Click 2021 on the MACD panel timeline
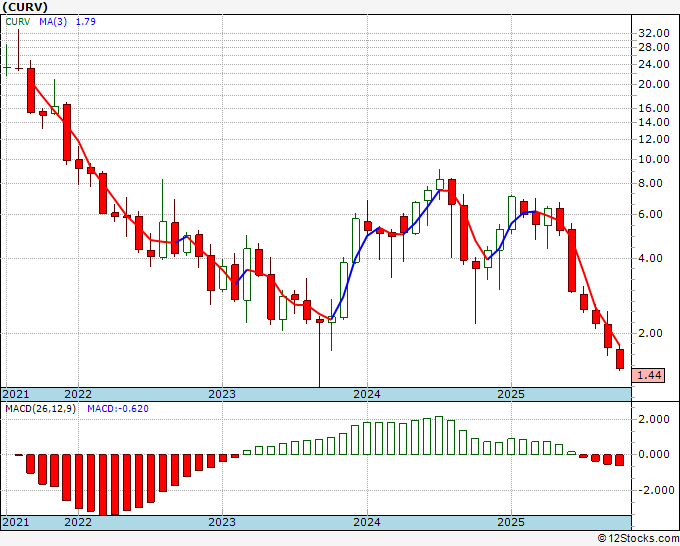Image resolution: width=680 pixels, height=546 pixels. click(x=16, y=522)
